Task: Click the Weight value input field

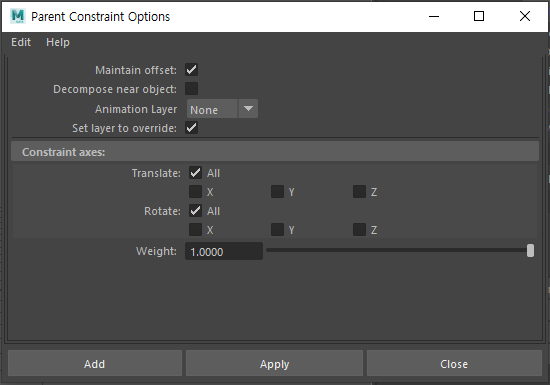Action: point(224,251)
